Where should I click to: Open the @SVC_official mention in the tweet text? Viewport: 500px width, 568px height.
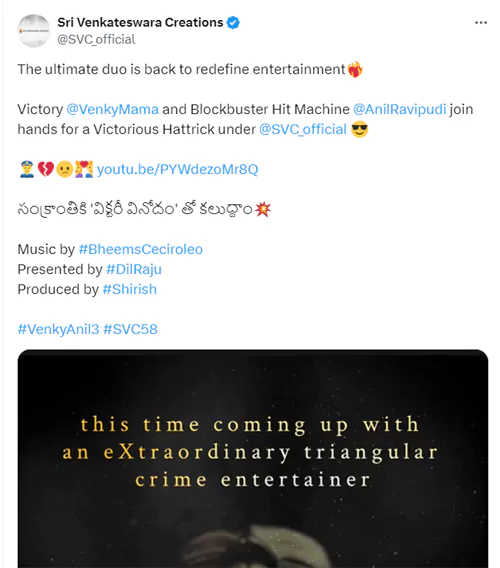coord(303,129)
